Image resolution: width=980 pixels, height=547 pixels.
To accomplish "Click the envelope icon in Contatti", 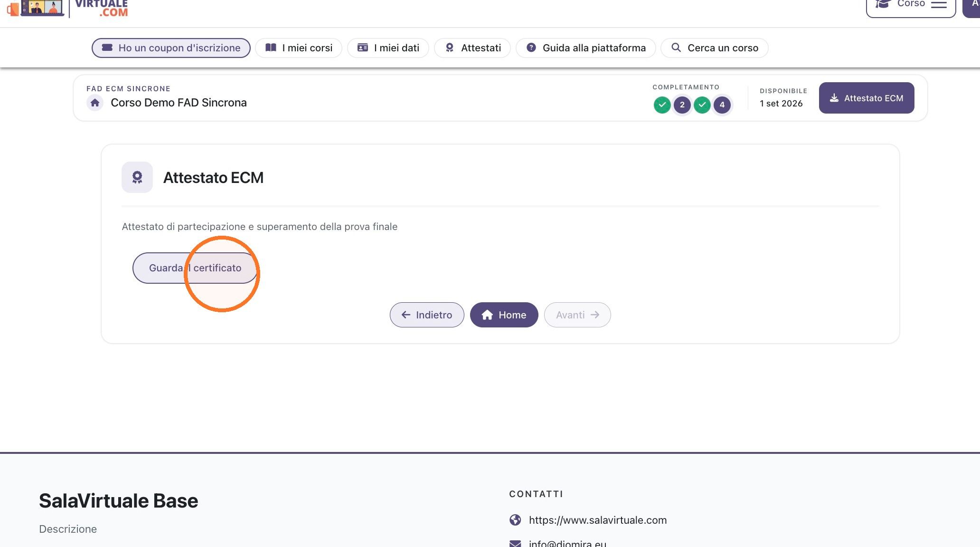I will point(515,543).
